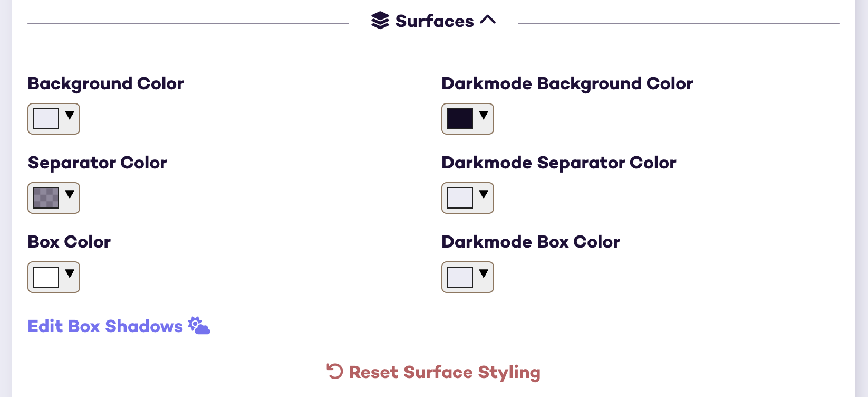Open Darkmode Background Color dropdown arrow
The image size is (868, 397).
[484, 115]
